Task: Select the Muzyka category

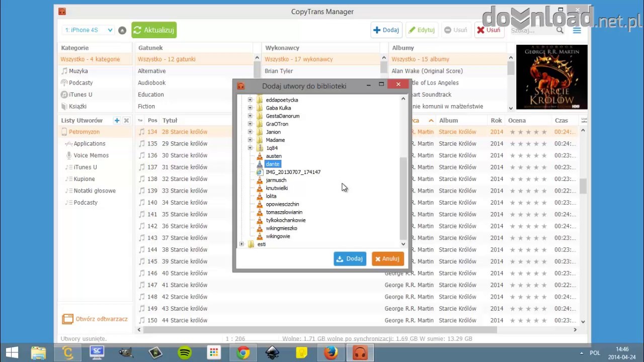Action: (78, 71)
